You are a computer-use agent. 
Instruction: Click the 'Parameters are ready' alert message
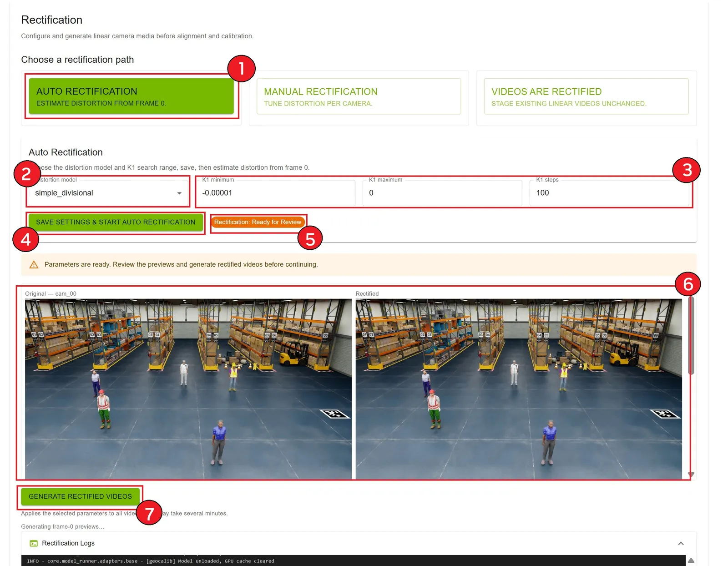tap(181, 264)
